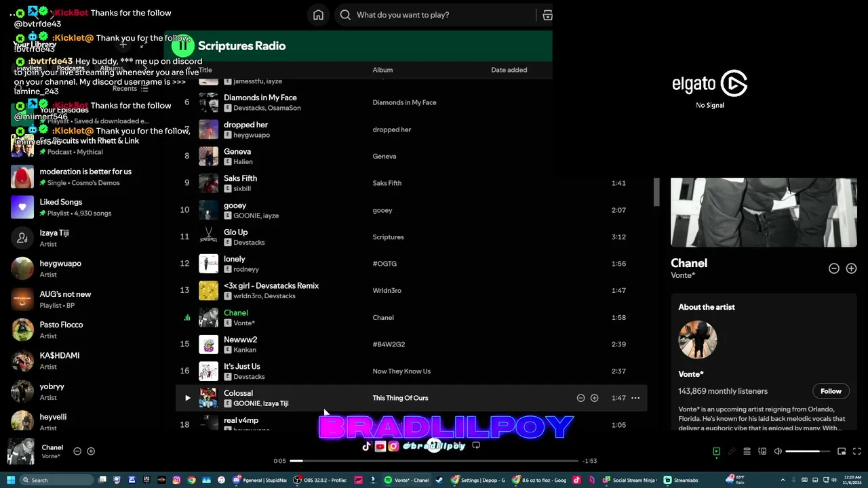Image resolution: width=868 pixels, height=488 pixels.
Task: Open Now They Know Us album link
Action: point(401,371)
